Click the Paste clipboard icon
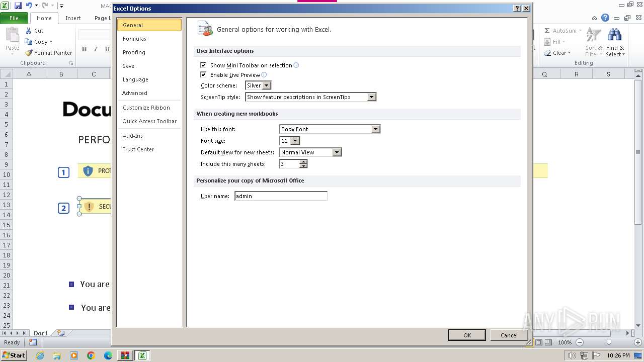This screenshot has height=362, width=644. click(x=12, y=35)
